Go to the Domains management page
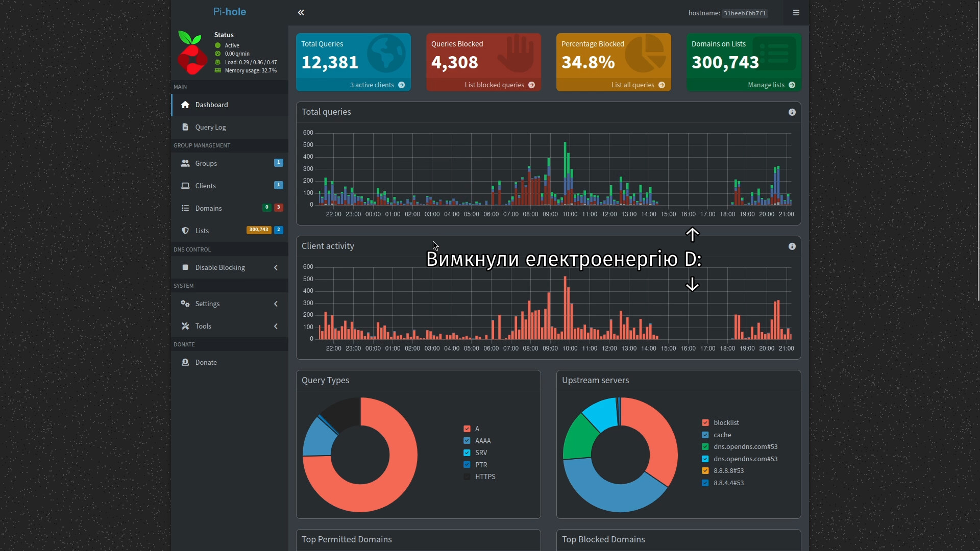This screenshot has height=551, width=980. (208, 208)
